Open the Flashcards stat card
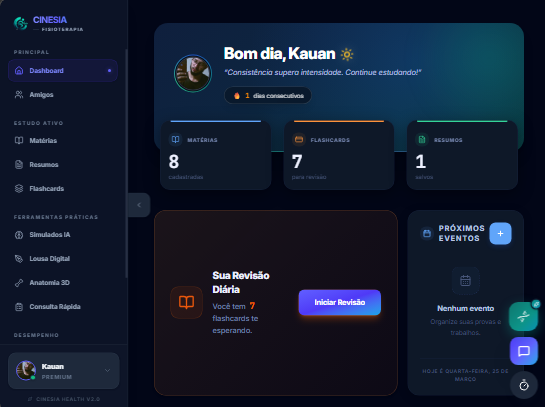Viewport: 545px width, 407px height. click(x=339, y=155)
